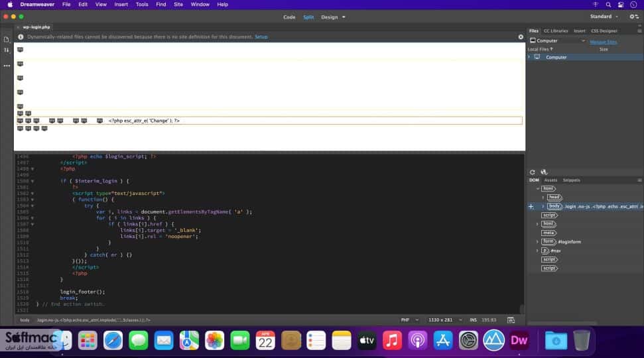
Task: Open the sync settings gear icon
Action: pyautogui.click(x=634, y=17)
